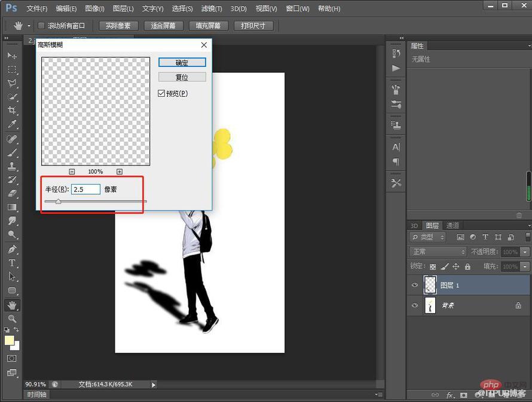Toggle lock position in Layers panel

455,266
